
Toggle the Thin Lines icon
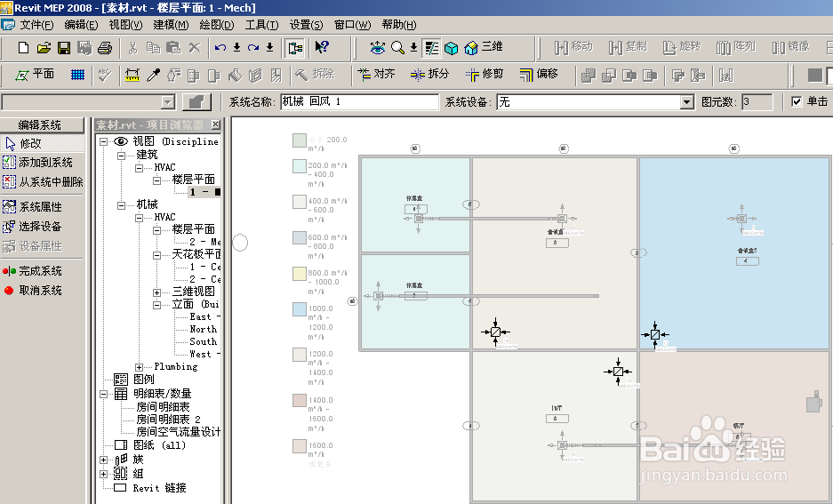(431, 48)
